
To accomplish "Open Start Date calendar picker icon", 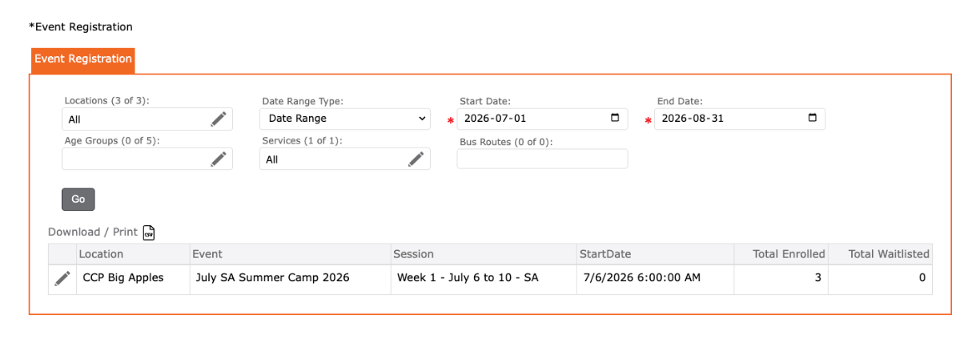I will 615,118.
